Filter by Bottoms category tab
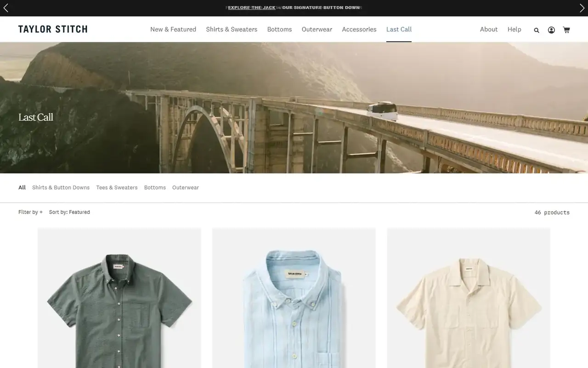 point(155,188)
